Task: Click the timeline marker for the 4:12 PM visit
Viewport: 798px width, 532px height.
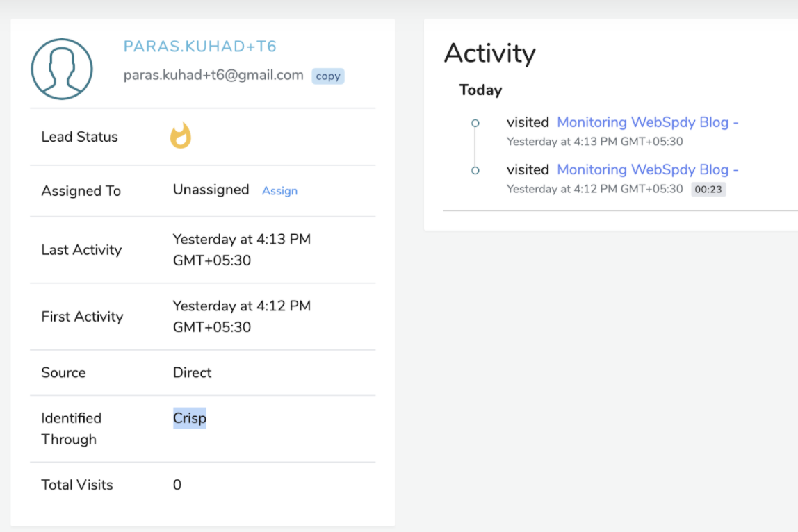Action: 475,170
